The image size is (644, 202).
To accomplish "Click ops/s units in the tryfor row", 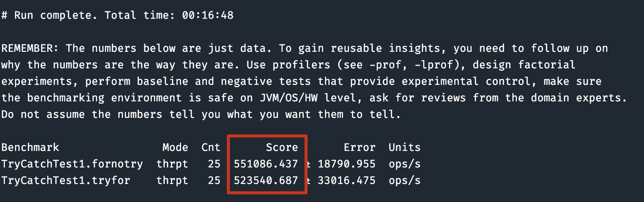I will click(404, 181).
